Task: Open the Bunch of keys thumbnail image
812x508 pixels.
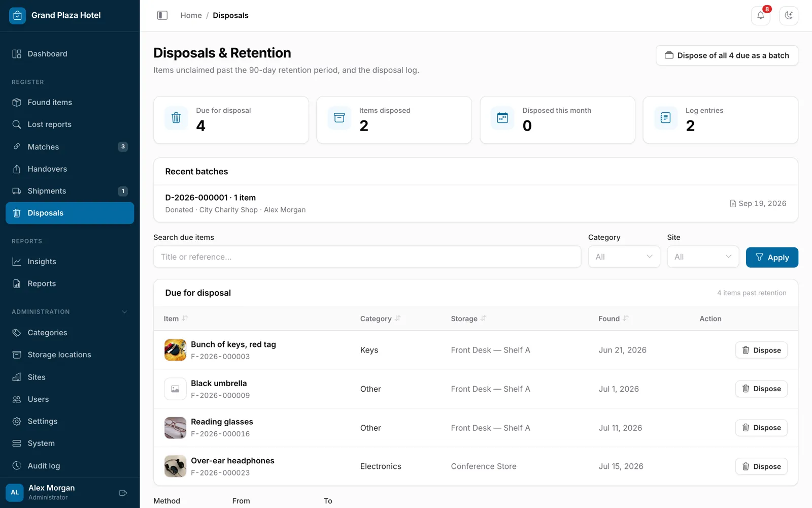Action: coord(175,350)
